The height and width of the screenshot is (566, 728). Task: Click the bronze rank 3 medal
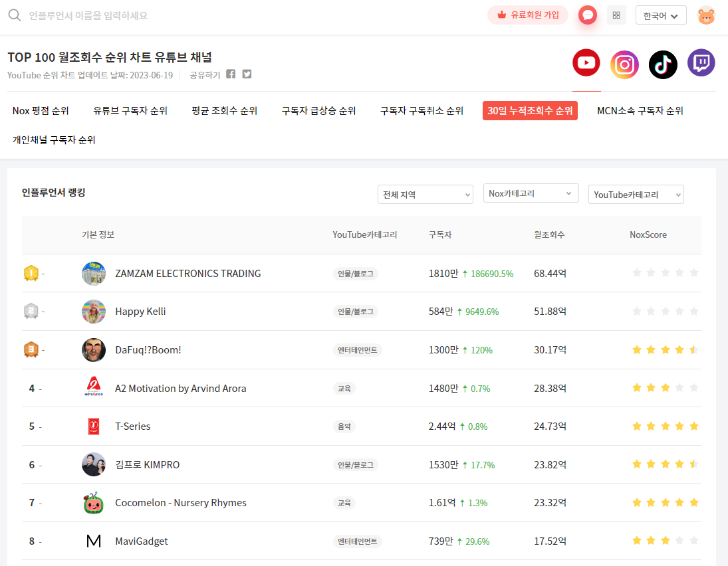coord(31,349)
